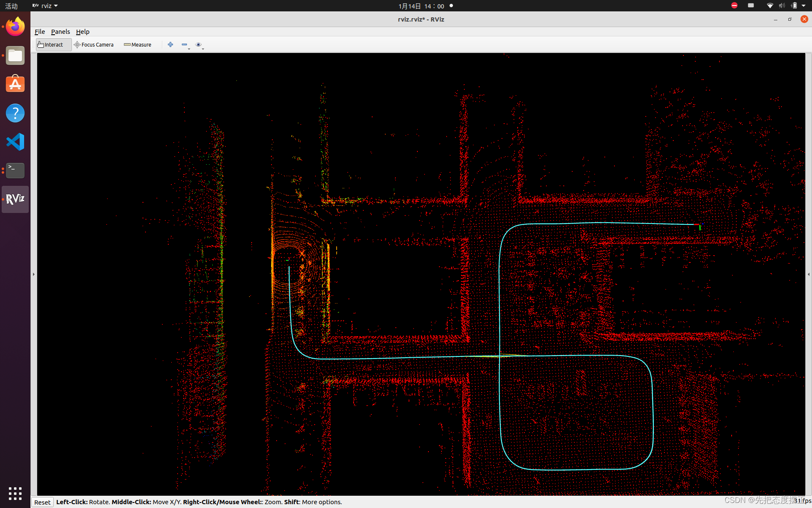Screen dimensions: 812x508
Task: Open Visual Studio Code from dock
Action: pyautogui.click(x=15, y=142)
